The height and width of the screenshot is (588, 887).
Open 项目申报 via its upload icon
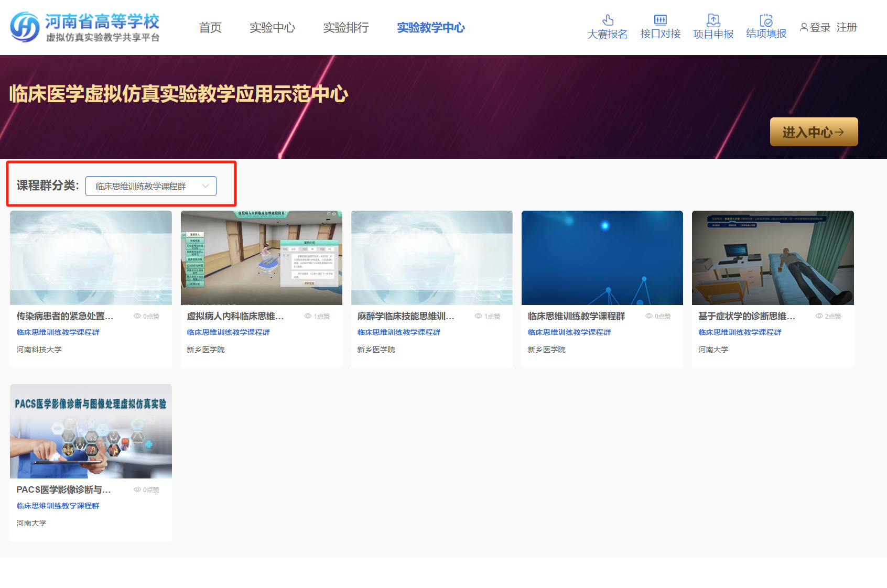pos(713,20)
